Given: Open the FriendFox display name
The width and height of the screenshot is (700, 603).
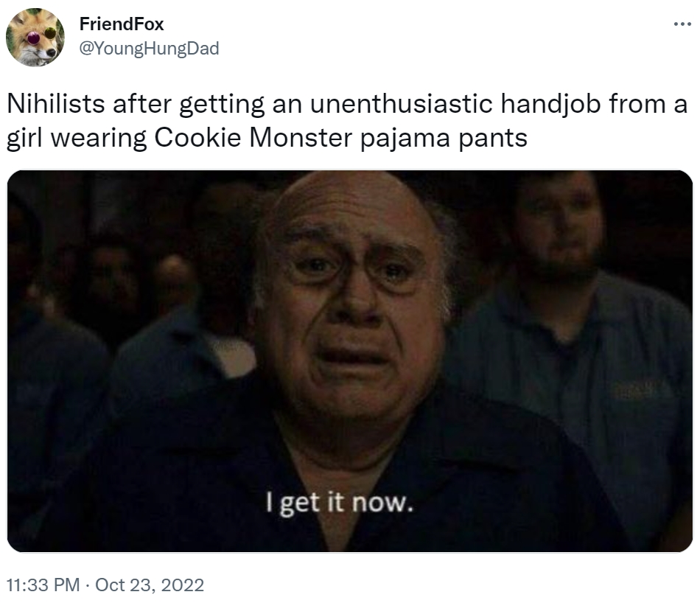Looking at the screenshot, I should (x=122, y=24).
